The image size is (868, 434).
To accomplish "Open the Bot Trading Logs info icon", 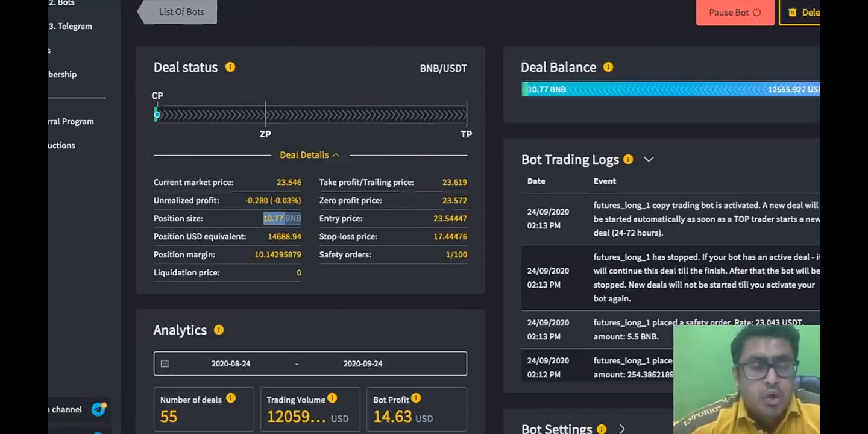I will tap(628, 159).
